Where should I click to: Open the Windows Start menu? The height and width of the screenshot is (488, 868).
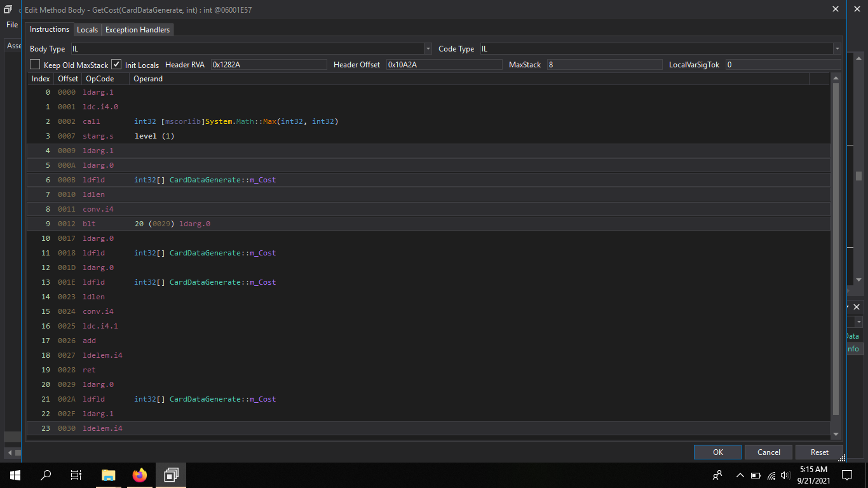pos(15,475)
